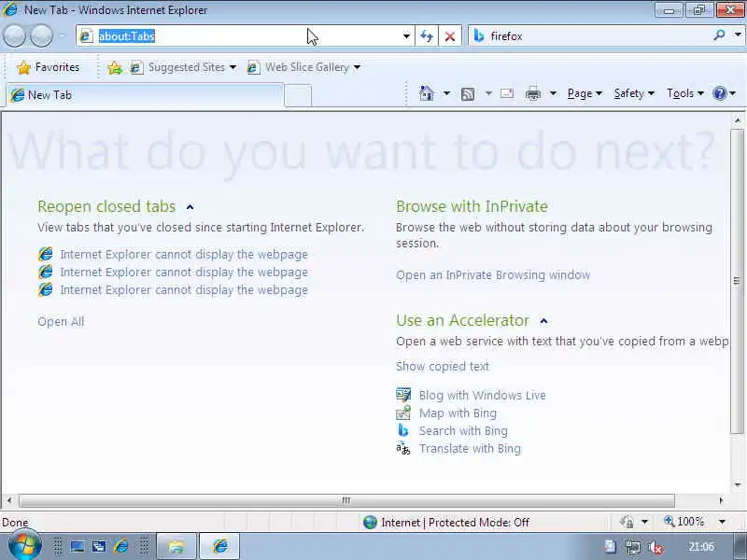
Task: Click the network tray icon
Action: tap(633, 547)
